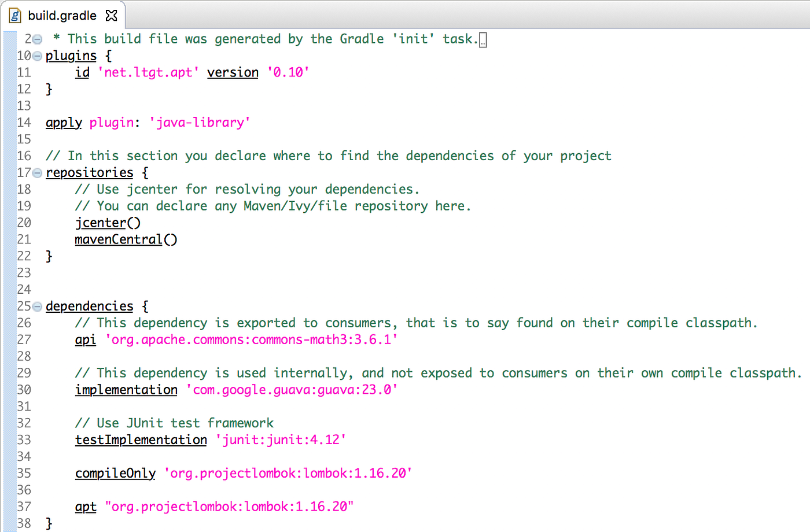This screenshot has height=532, width=810.
Task: Expand the truncated comment box ending line 2
Action: [x=482, y=39]
